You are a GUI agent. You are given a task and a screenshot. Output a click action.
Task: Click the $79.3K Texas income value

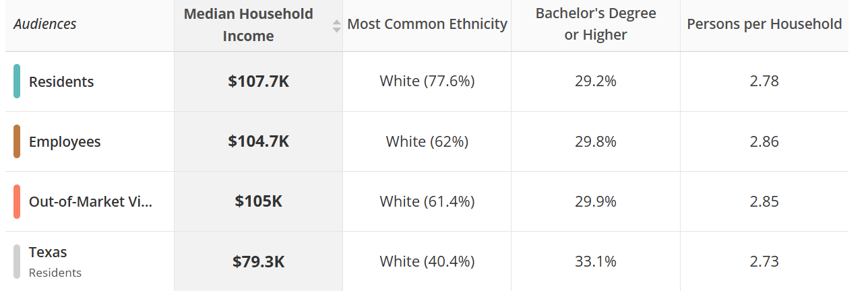[258, 262]
